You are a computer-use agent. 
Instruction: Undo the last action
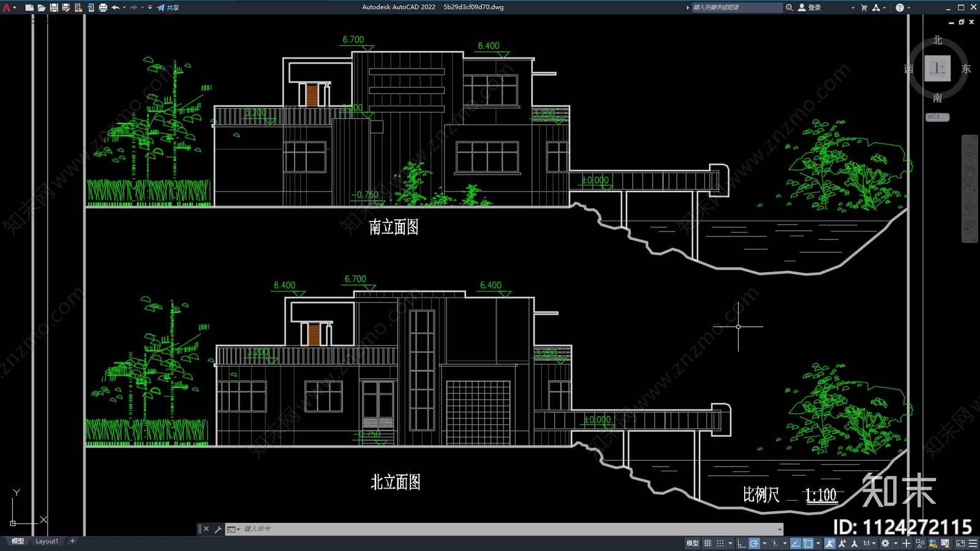(115, 7)
